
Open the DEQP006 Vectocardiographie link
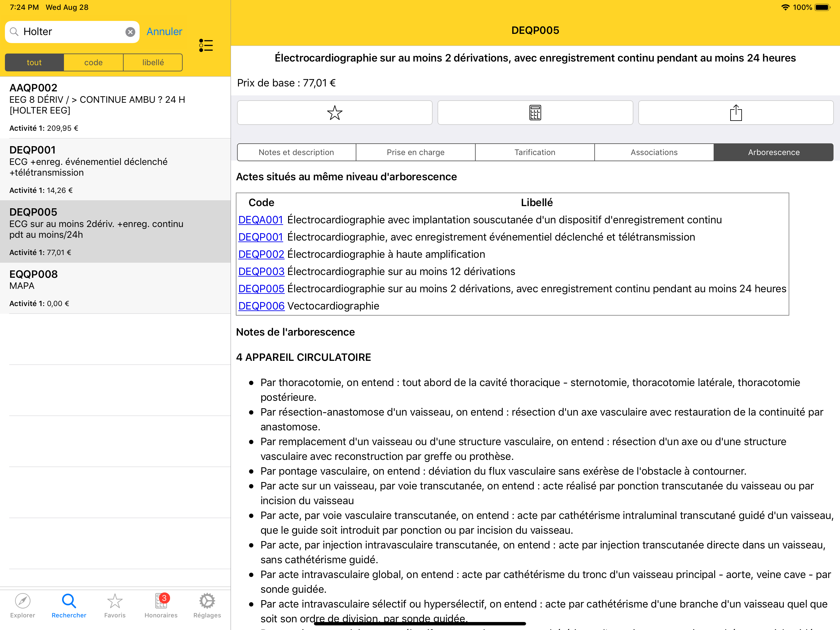point(261,306)
